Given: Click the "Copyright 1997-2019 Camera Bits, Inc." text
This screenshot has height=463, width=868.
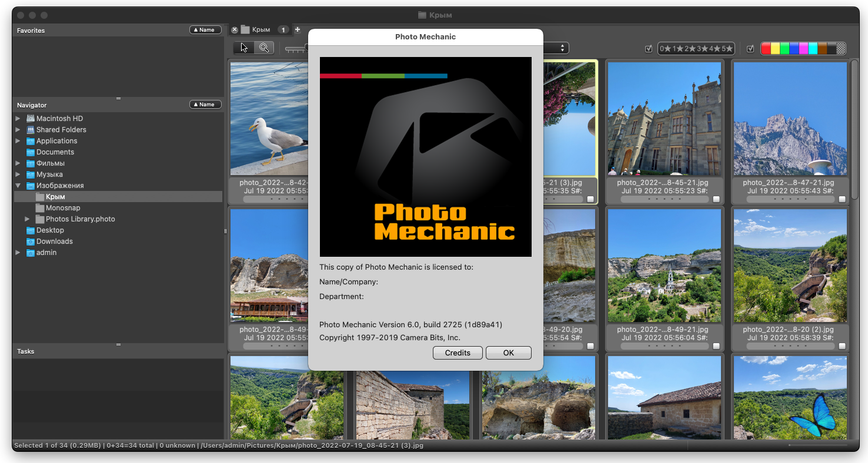Looking at the screenshot, I should coord(390,337).
